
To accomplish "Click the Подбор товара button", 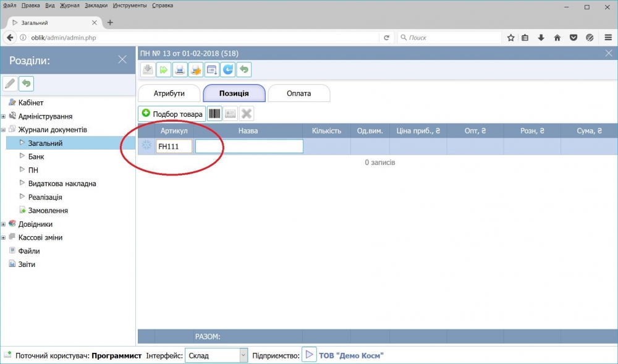I will tap(172, 114).
